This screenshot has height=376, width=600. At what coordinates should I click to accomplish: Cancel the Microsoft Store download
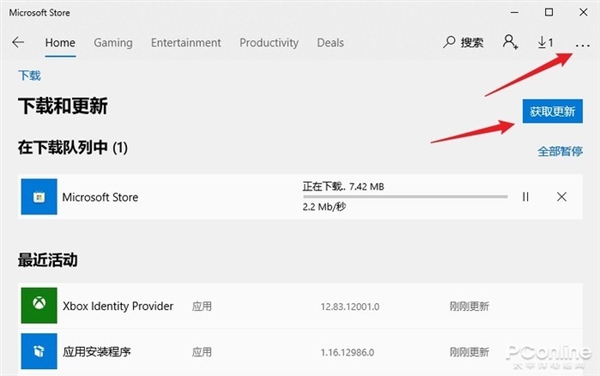pyautogui.click(x=561, y=197)
